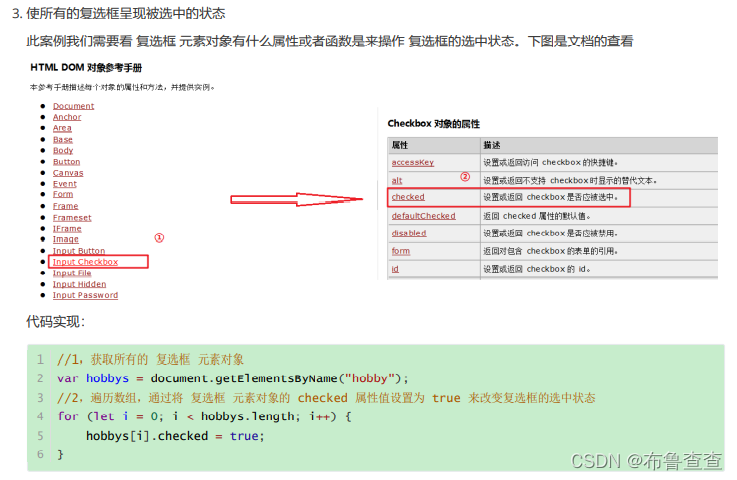Open the Base link
Viewport: 737px width, 480px height.
(63, 140)
